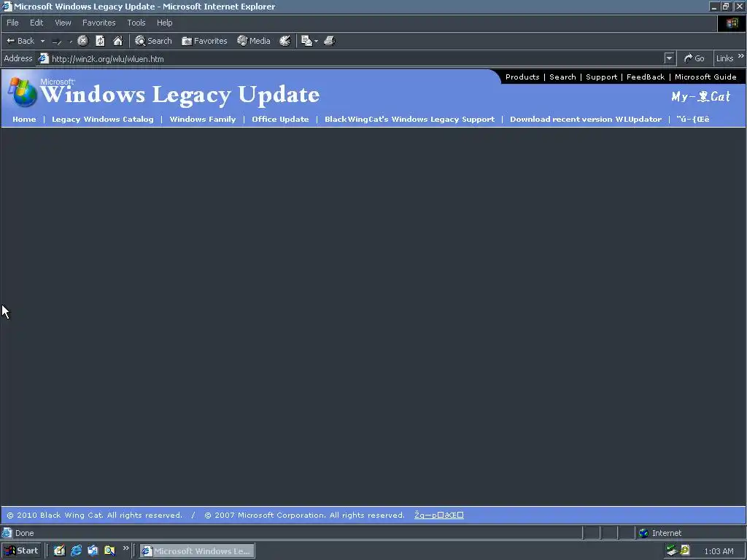Open the Media pane from the toolbar
Viewport: 747px width, 560px height.
click(x=253, y=41)
